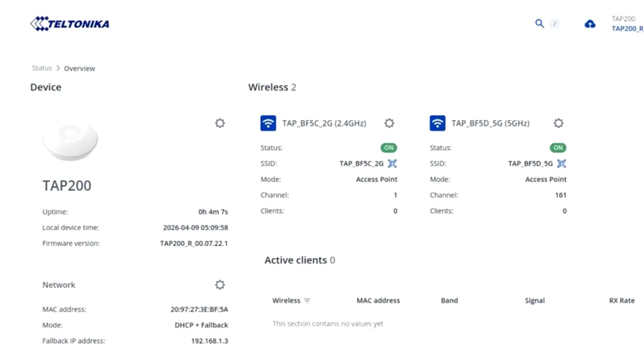This screenshot has width=644, height=362.
Task: Toggle the ON status of TAP_BF5D_5G
Action: (x=558, y=148)
